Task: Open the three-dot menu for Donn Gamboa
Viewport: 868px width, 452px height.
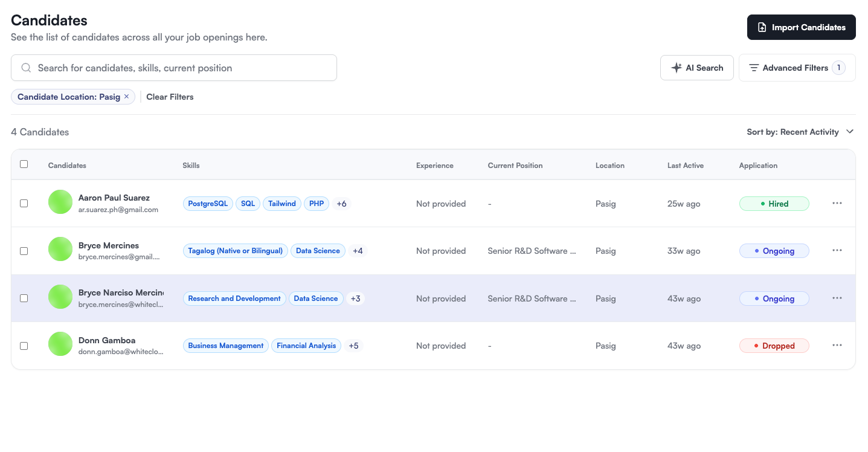Action: click(837, 346)
